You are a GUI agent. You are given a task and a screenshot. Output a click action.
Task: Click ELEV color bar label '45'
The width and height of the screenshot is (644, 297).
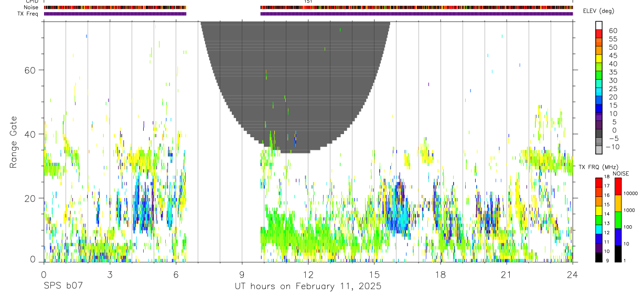pyautogui.click(x=613, y=56)
